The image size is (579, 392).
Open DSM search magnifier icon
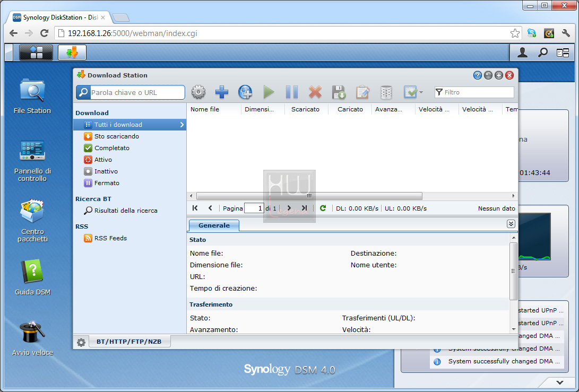[x=542, y=53]
